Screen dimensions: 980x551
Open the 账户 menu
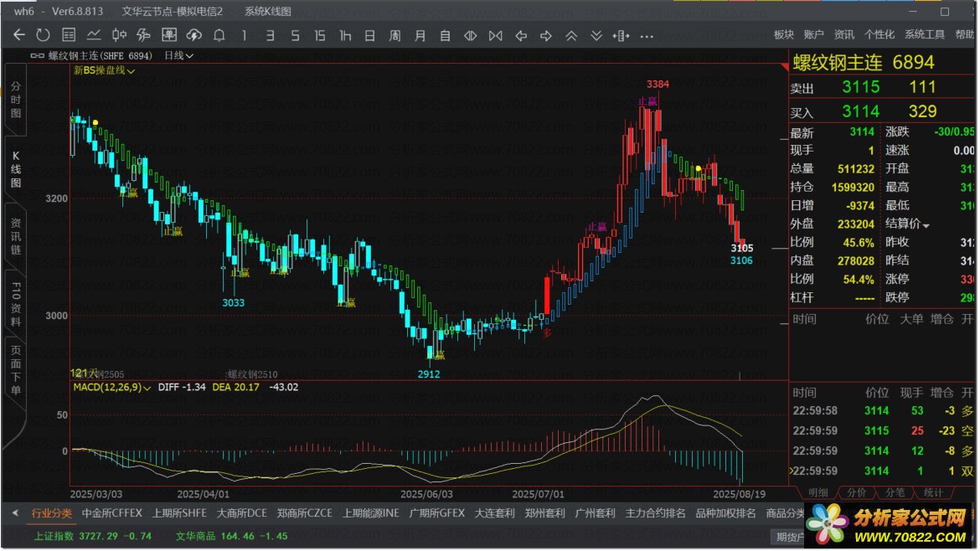(814, 35)
